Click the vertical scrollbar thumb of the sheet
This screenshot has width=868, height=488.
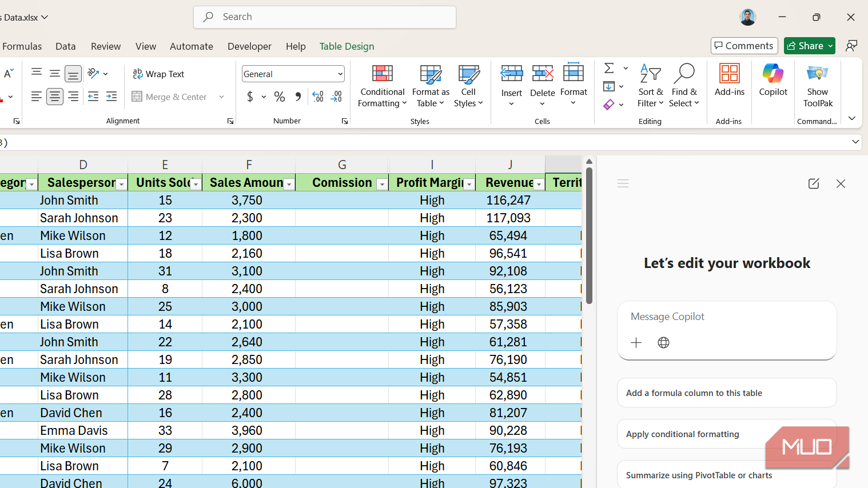click(x=589, y=235)
